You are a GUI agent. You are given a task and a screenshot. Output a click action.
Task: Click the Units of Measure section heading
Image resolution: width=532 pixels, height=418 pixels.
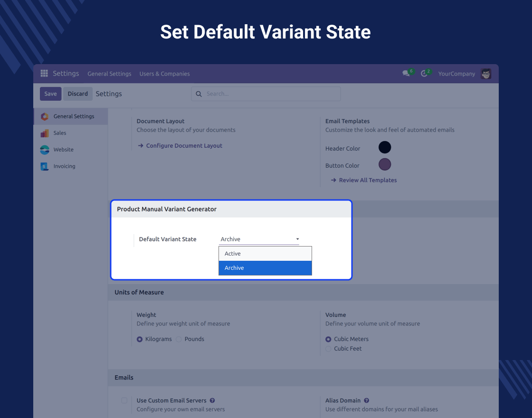(x=139, y=292)
